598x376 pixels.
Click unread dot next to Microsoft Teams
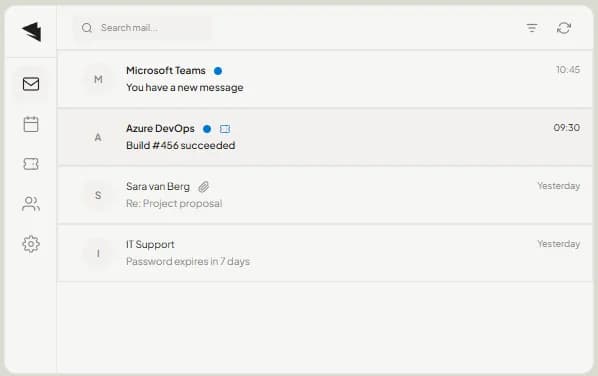[x=218, y=71]
